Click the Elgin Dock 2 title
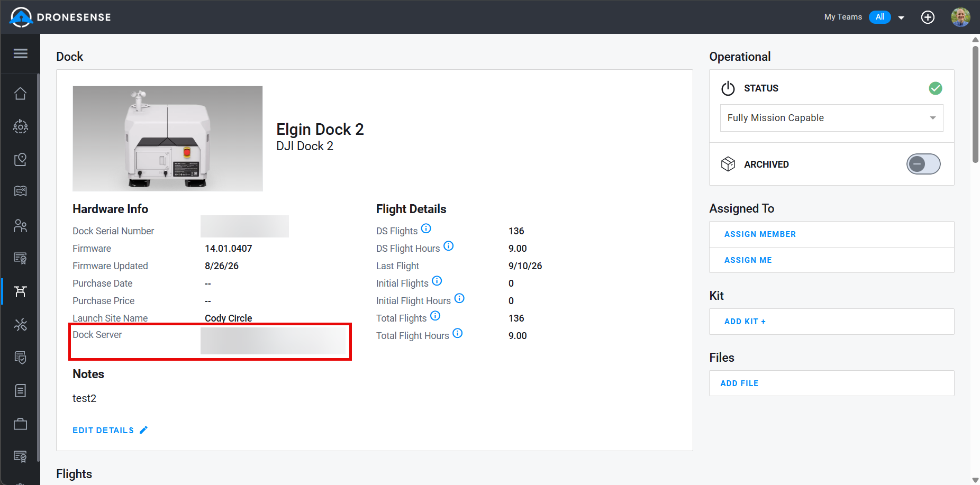 click(x=320, y=130)
